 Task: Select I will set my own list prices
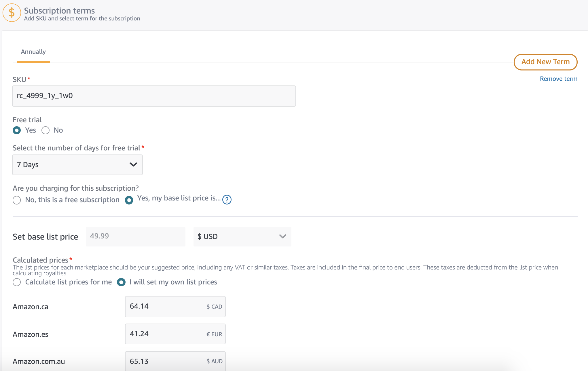pos(121,282)
